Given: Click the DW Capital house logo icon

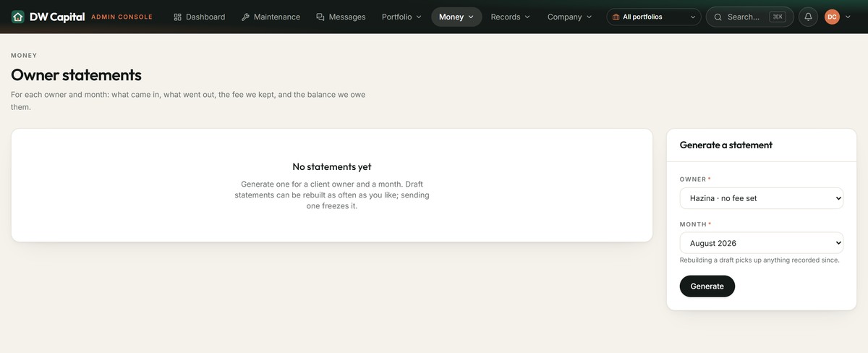Looking at the screenshot, I should click(18, 17).
